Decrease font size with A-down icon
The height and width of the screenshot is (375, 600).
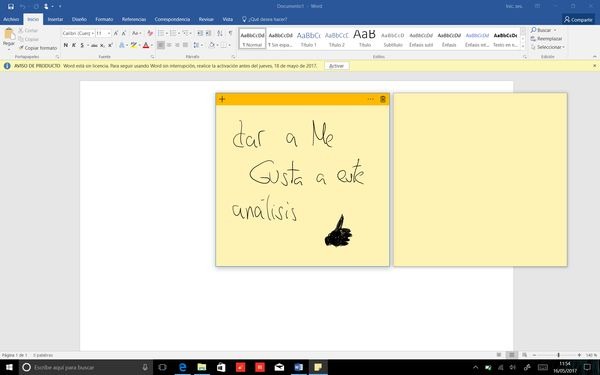pyautogui.click(x=124, y=33)
